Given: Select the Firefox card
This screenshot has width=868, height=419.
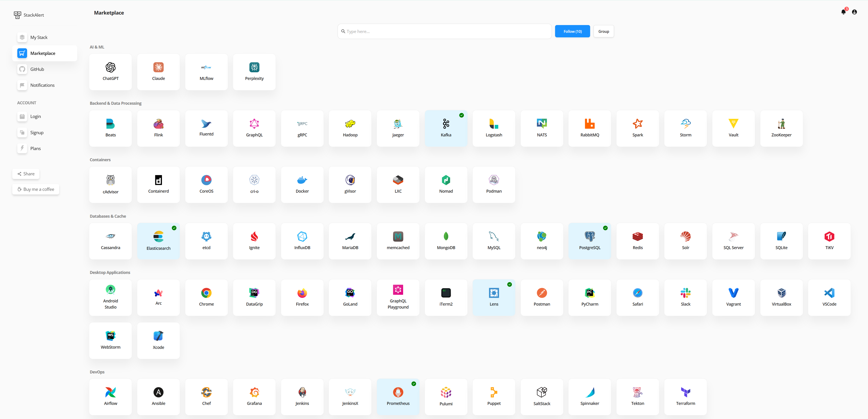Looking at the screenshot, I should pos(302,298).
